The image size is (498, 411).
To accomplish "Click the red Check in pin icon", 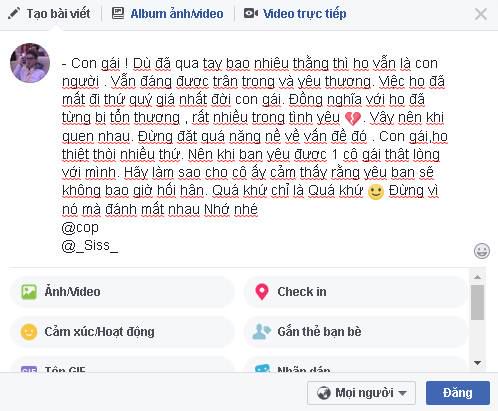I will click(x=262, y=292).
